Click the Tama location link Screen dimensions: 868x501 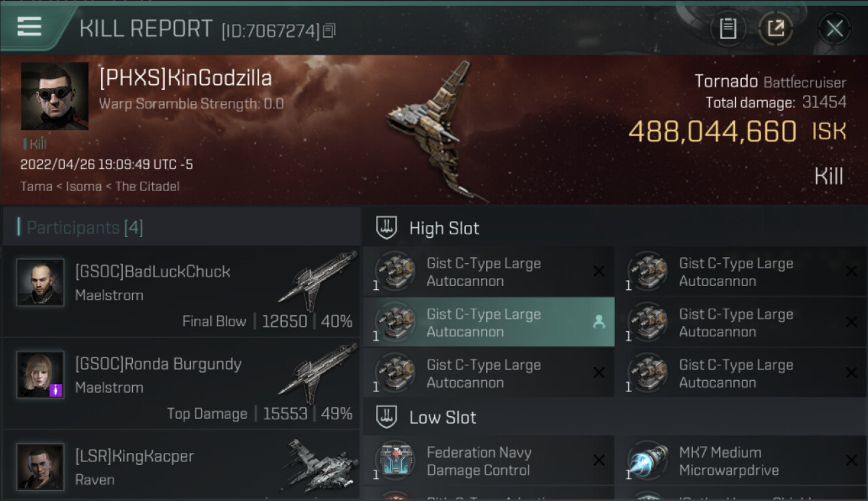pyautogui.click(x=37, y=186)
